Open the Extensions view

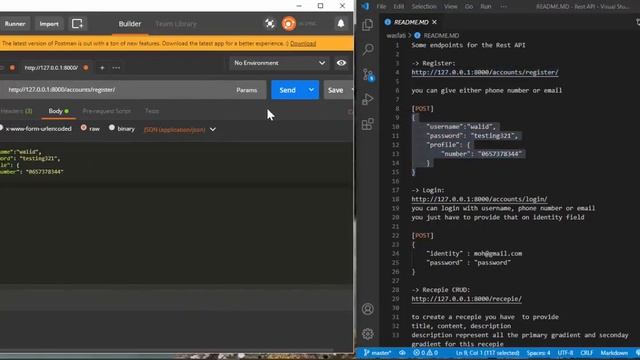pyautogui.click(x=368, y=124)
